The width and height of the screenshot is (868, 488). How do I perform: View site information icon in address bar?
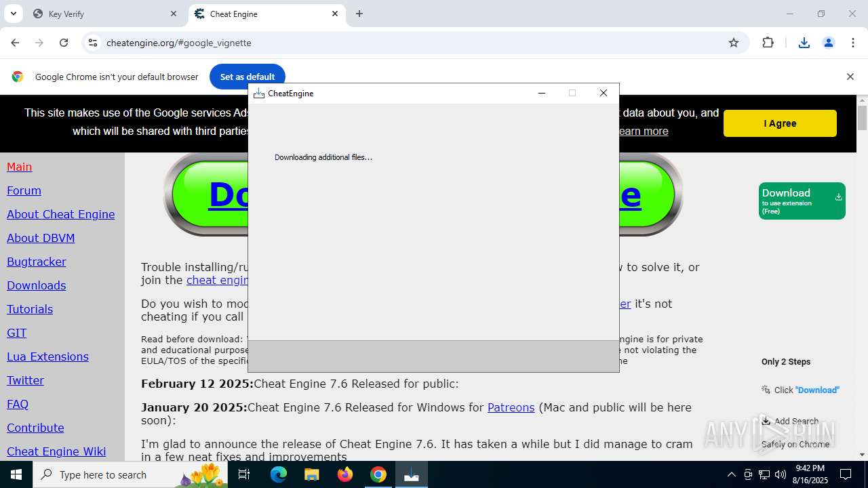click(x=93, y=43)
